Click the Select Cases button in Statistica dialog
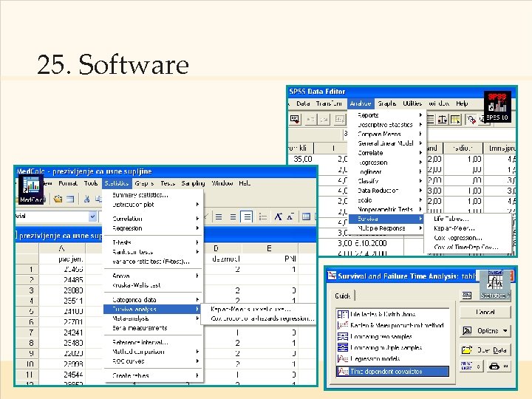532x399 pixels. 471,366
